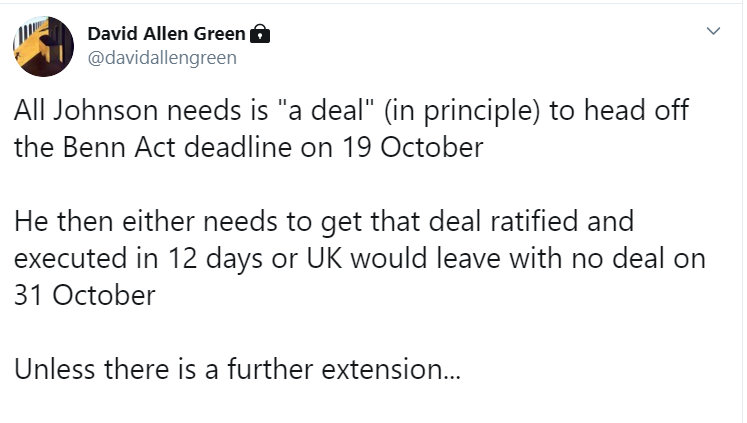Click the "31 October" date text

pos(85,295)
